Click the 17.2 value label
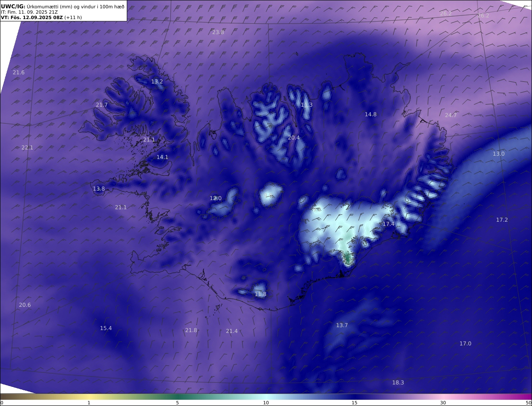Viewport: 532px width, 406px height. click(x=502, y=220)
